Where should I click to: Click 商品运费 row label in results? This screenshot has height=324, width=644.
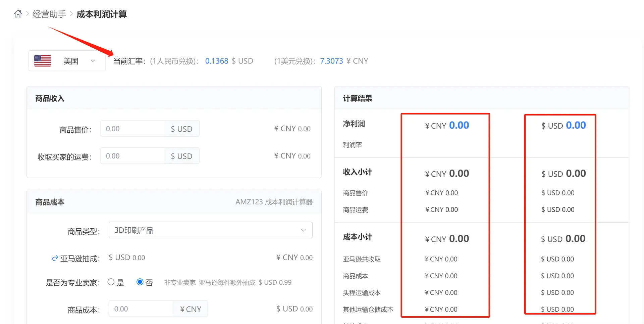[x=356, y=210]
